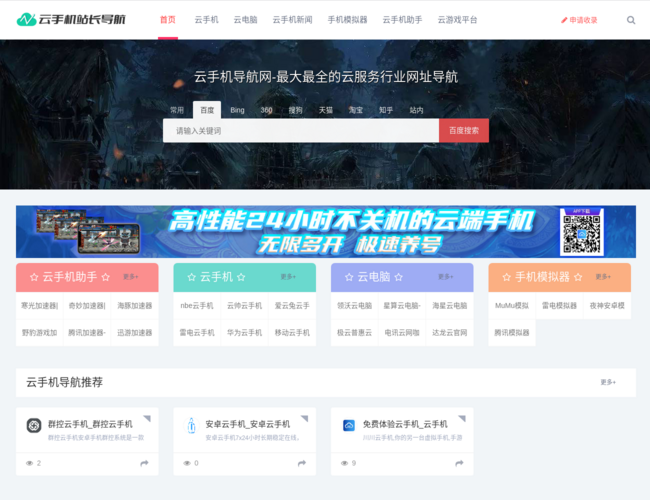Open the 首页 navigation item
650x500 pixels.
click(x=168, y=20)
